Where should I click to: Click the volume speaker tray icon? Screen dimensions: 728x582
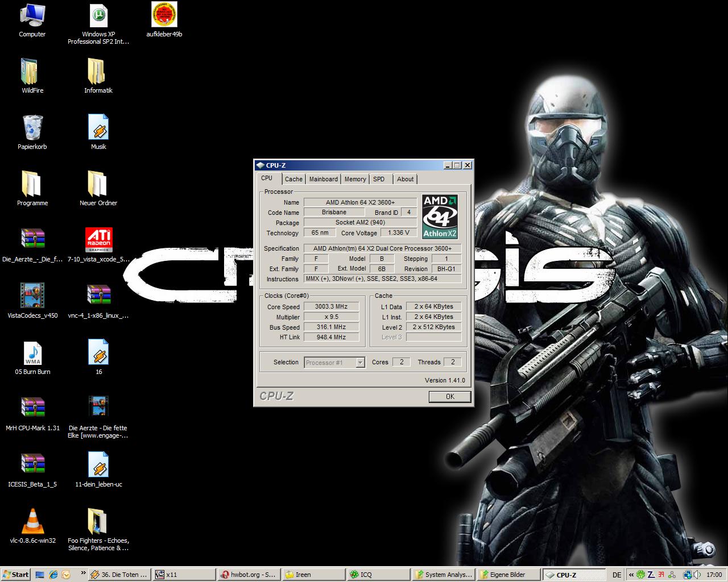pos(697,575)
